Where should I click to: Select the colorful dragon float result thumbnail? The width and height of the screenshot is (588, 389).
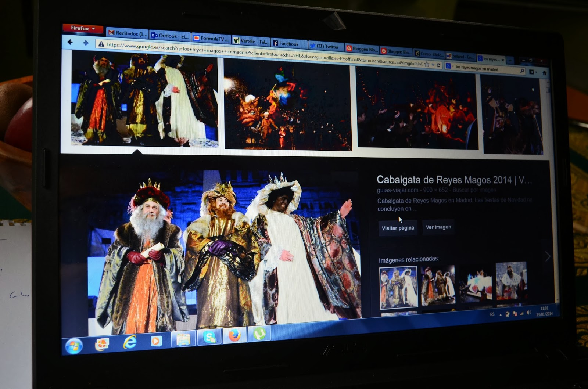(x=288, y=104)
